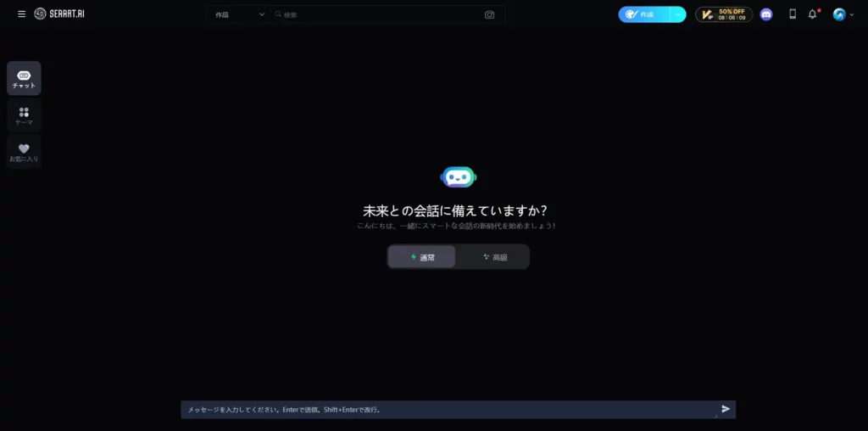This screenshot has height=431, width=868.
Task: Click the chatbot robot mascot icon
Action: [x=459, y=176]
